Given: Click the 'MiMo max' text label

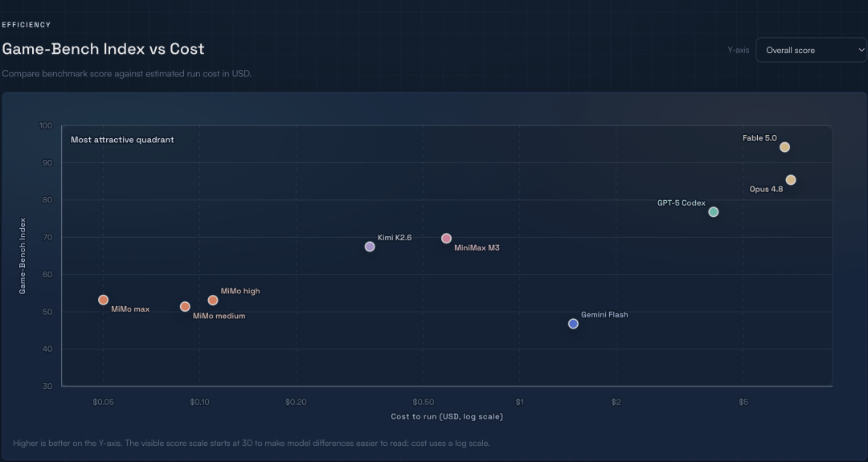Looking at the screenshot, I should pos(130,309).
